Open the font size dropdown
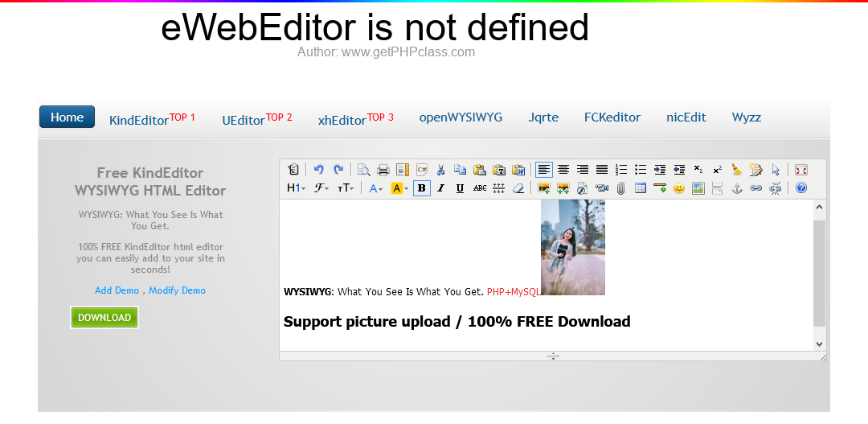868x424 pixels. coord(346,188)
